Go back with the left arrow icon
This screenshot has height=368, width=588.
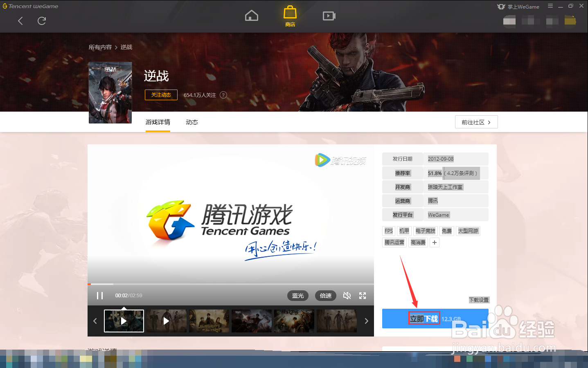pos(20,21)
